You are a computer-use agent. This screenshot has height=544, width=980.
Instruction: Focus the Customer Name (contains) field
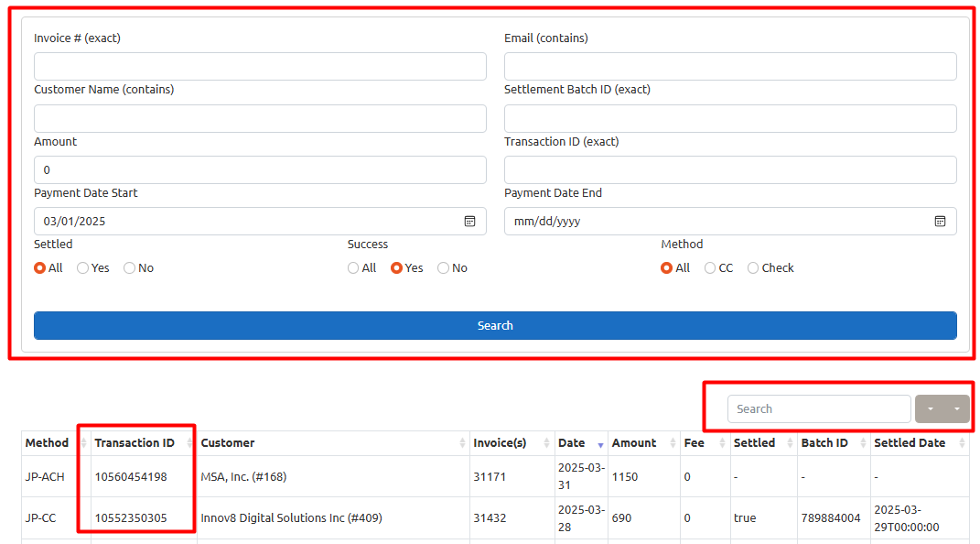(x=260, y=118)
